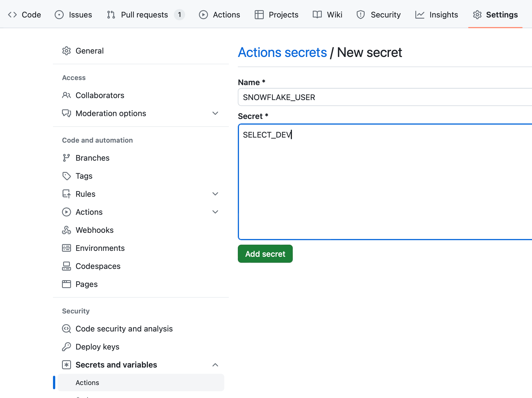This screenshot has height=398, width=532.
Task: Open the Issues tab
Action: pos(80,14)
